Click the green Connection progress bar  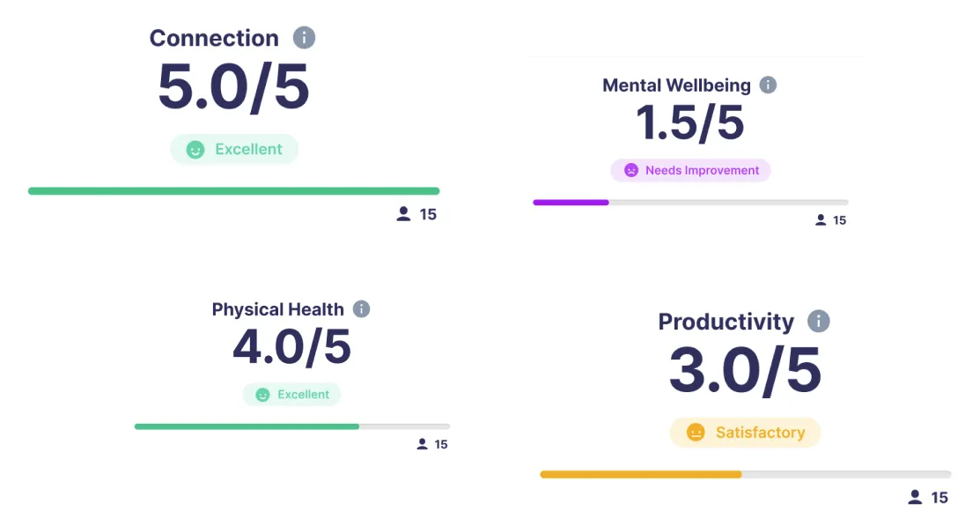click(x=233, y=190)
